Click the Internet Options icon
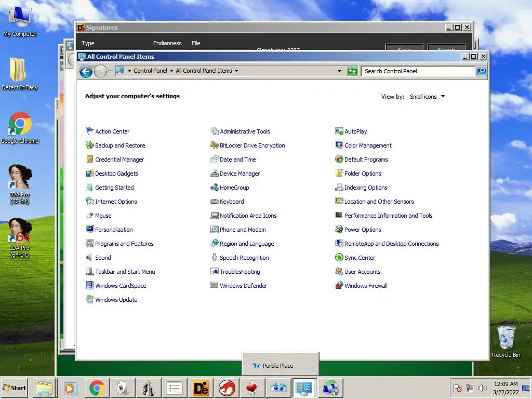Image resolution: width=532 pixels, height=399 pixels. coord(89,201)
